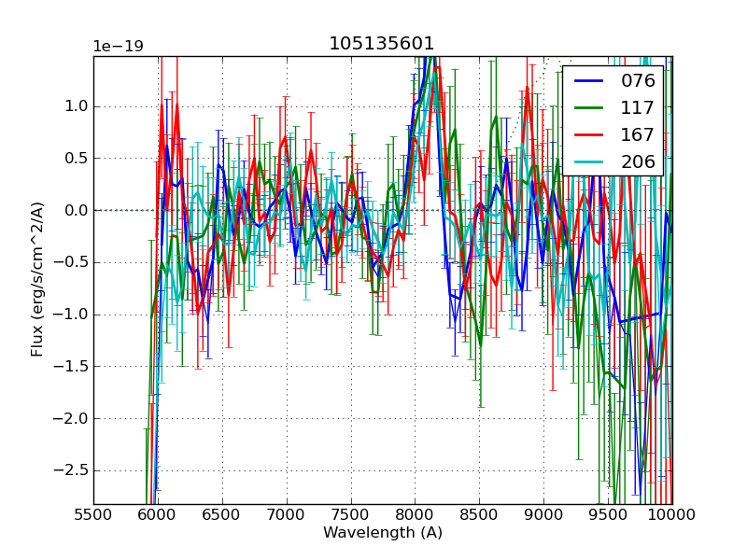747x560 pixels.
Task: Select the 167 legend label
Action: [x=638, y=134]
